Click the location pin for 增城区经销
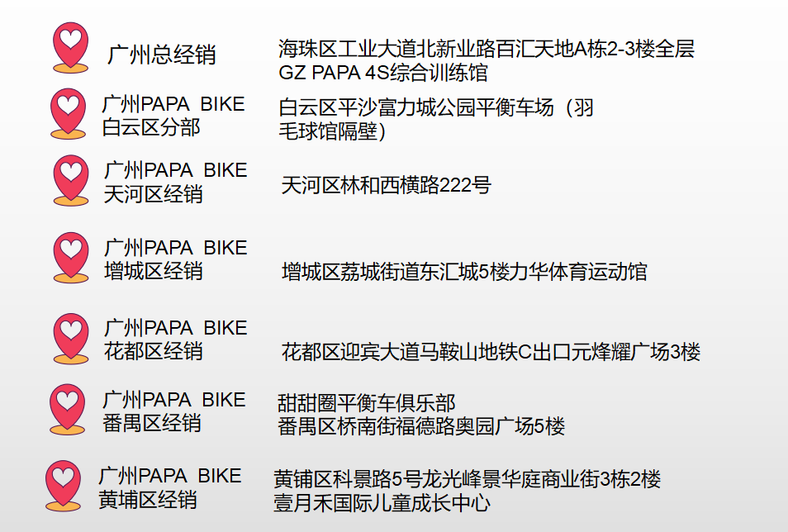Image resolution: width=788 pixels, height=532 pixels. pos(71,258)
